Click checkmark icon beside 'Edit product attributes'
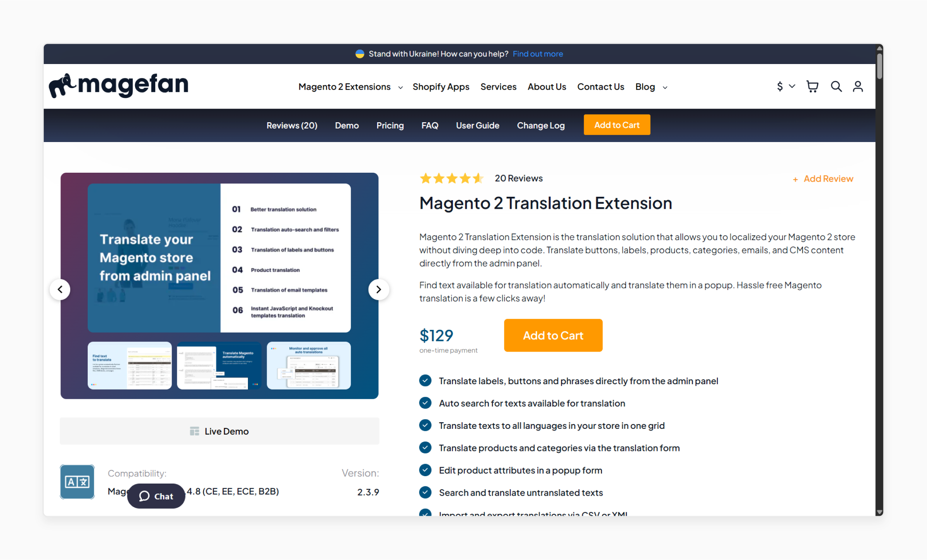The width and height of the screenshot is (927, 560). pyautogui.click(x=425, y=470)
